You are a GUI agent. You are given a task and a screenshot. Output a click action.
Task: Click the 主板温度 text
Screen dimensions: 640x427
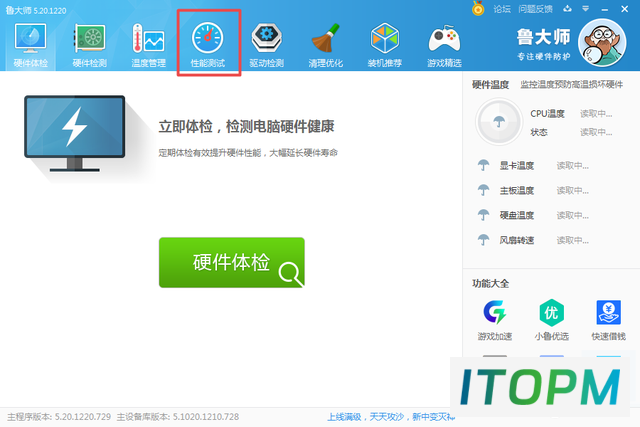(x=517, y=191)
